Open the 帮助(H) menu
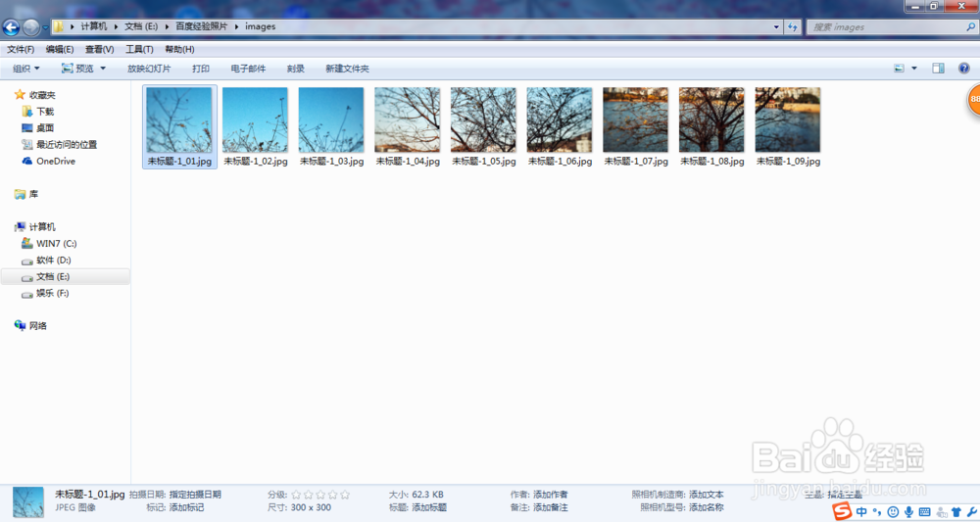Image resolution: width=980 pixels, height=522 pixels. pos(179,49)
